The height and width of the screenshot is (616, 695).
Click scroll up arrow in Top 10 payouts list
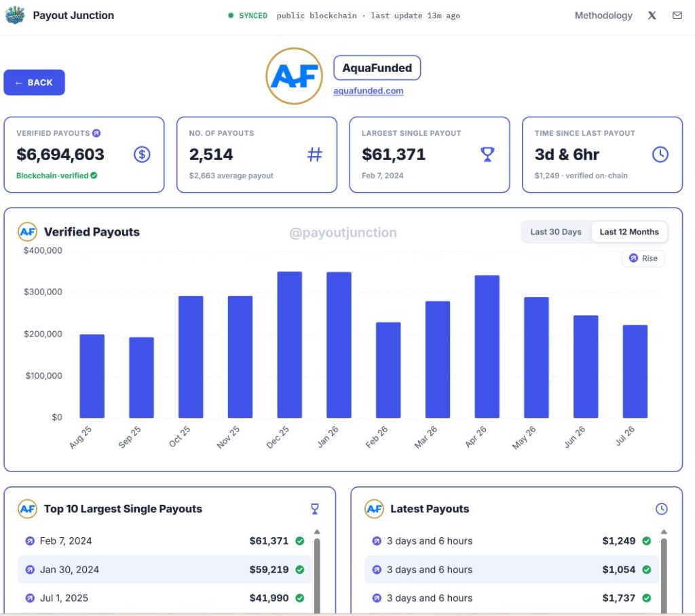(x=317, y=532)
